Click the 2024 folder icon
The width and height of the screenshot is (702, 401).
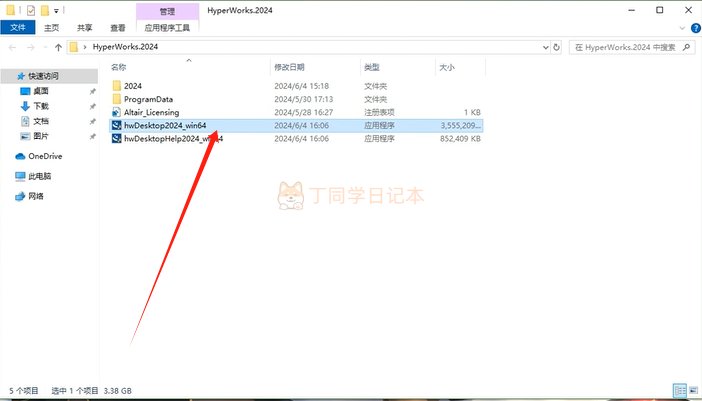(117, 85)
